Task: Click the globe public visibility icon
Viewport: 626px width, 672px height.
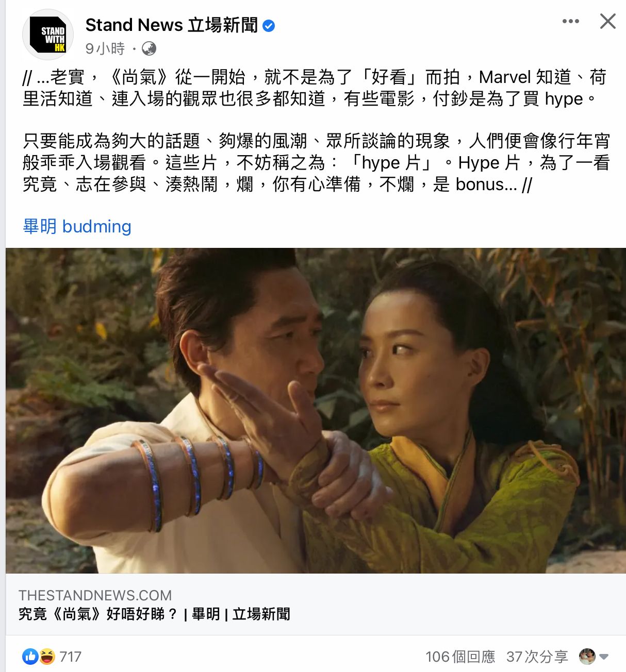Action: click(x=149, y=48)
